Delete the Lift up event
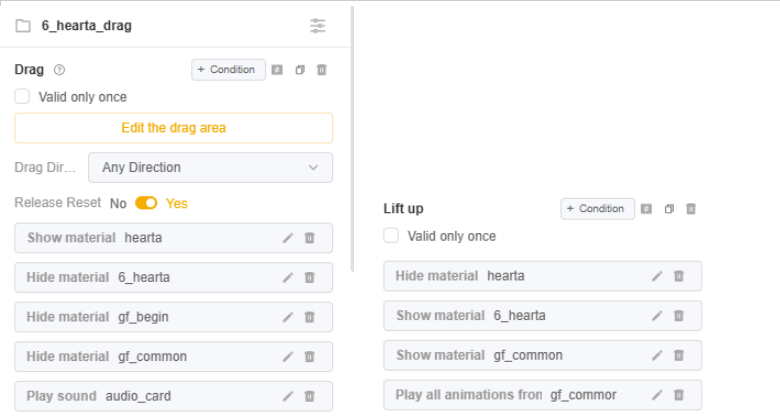This screenshot has height=418, width=780. click(691, 209)
